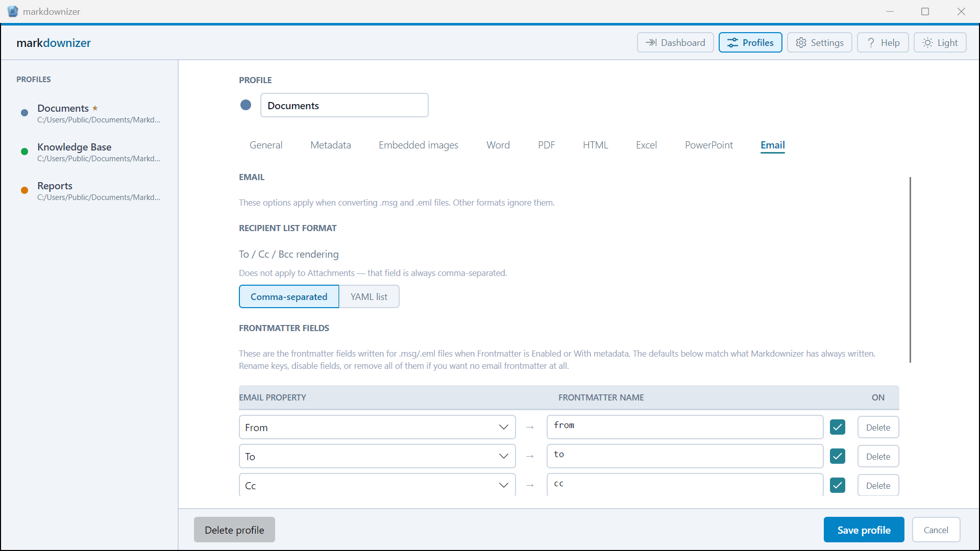Click the Dashboard arrow icon

click(x=651, y=42)
